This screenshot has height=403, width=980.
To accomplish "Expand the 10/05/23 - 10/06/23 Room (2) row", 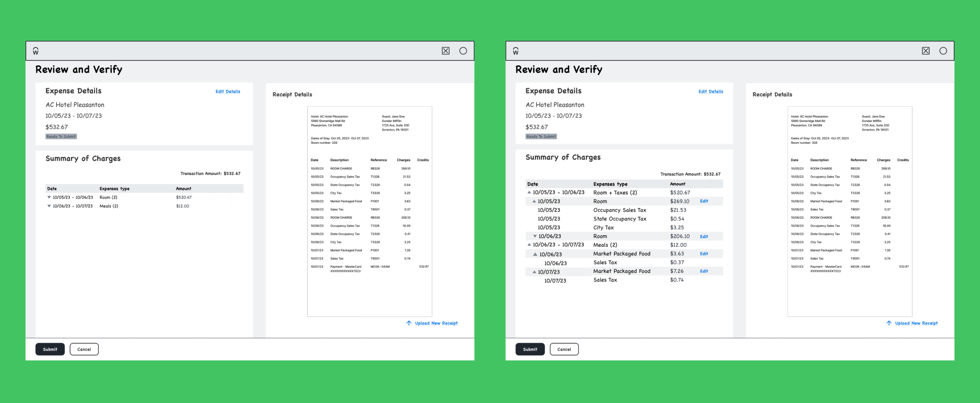I will click(x=49, y=197).
